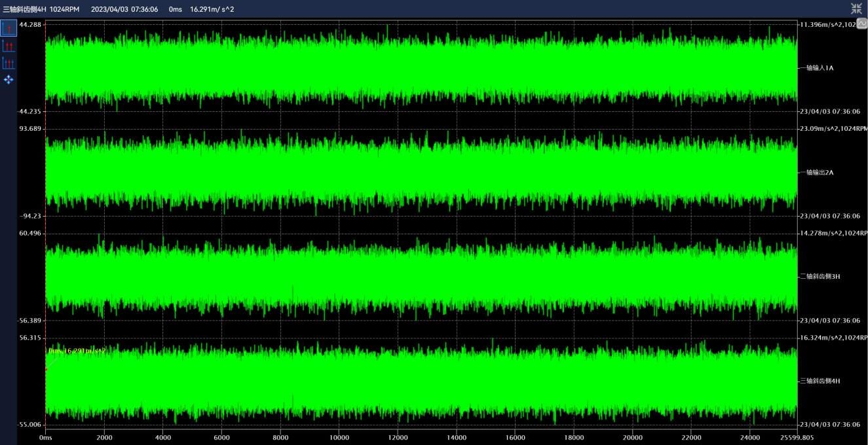Click the -55.006 lower amplitude label
The width and height of the screenshot is (868, 445).
pyautogui.click(x=29, y=425)
